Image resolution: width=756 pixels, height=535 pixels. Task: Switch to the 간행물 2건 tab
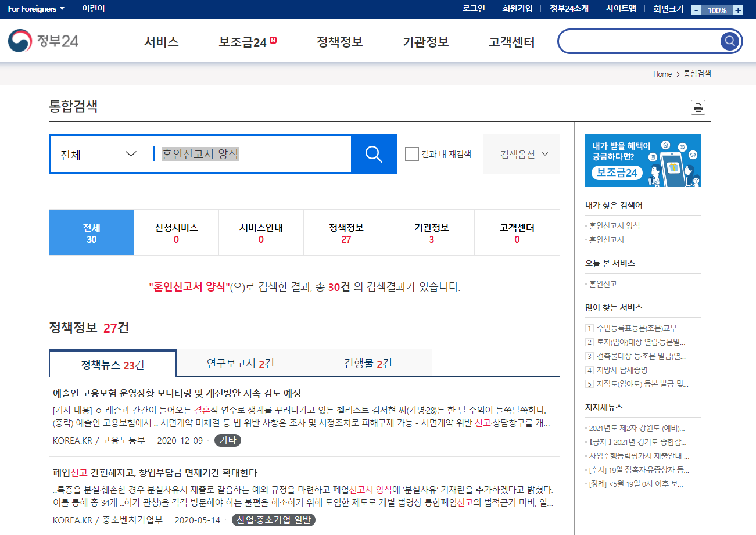point(368,364)
